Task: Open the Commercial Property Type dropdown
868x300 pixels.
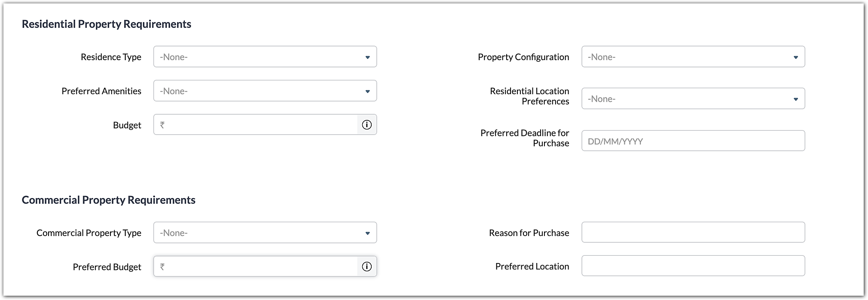Action: tap(265, 233)
